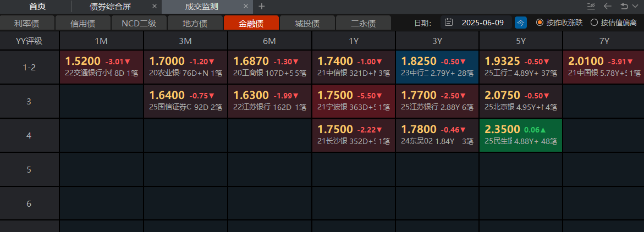Click the date field 2025-06-09

point(476,23)
